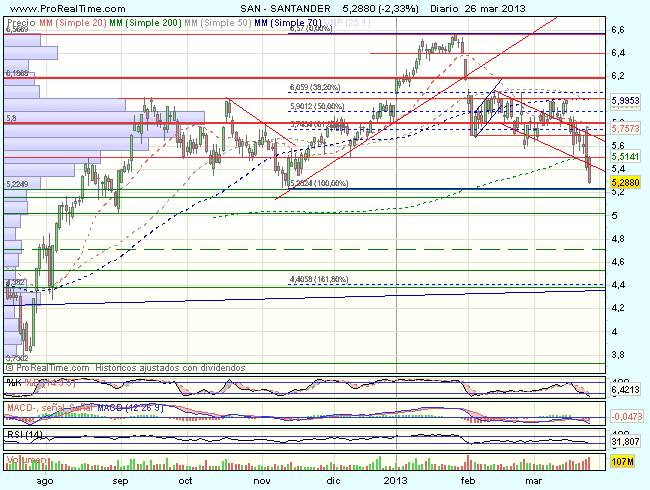Click the red 5,7573 price axis tag

[625, 129]
